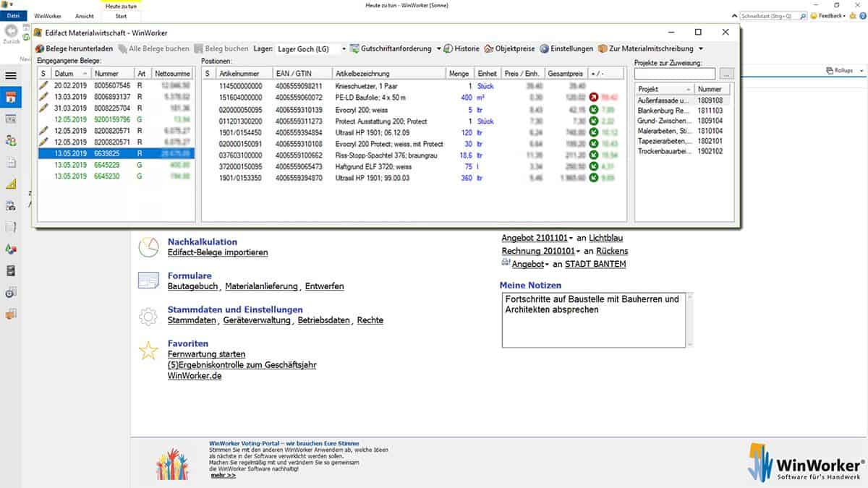
Task: Click the Favoriten star icon
Action: 148,350
